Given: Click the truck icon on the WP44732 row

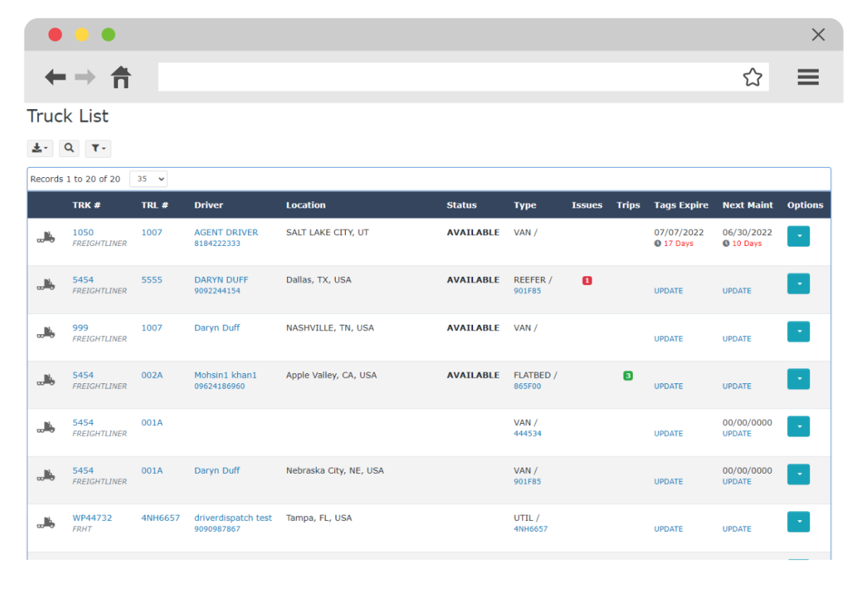Looking at the screenshot, I should [x=46, y=523].
